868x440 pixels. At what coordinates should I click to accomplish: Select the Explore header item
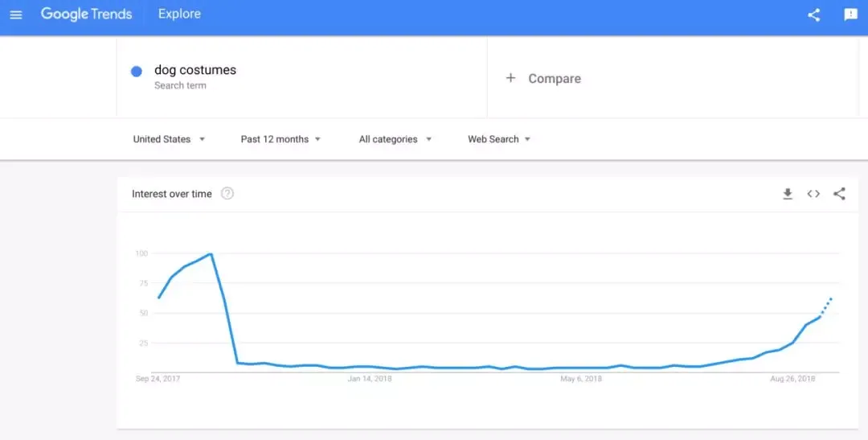point(179,14)
